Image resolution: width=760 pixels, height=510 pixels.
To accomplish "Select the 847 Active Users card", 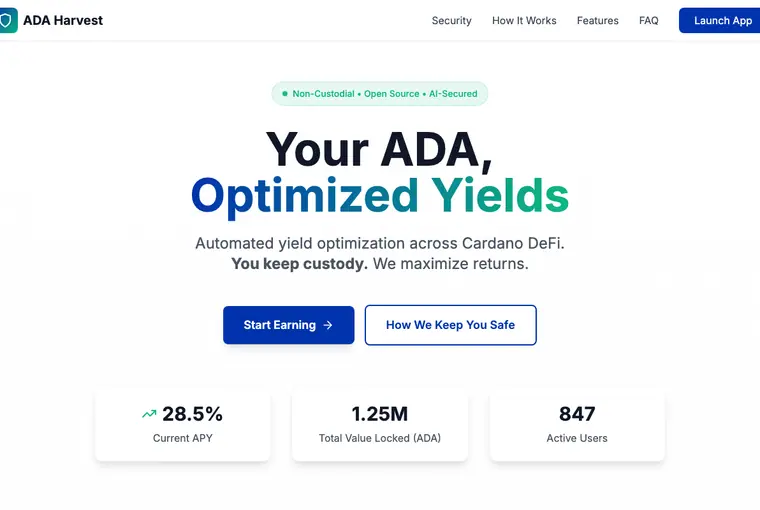I will click(577, 425).
